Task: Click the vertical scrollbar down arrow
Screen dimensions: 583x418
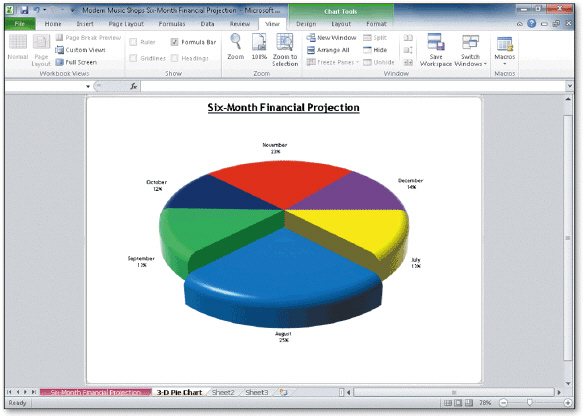Action: (x=568, y=383)
